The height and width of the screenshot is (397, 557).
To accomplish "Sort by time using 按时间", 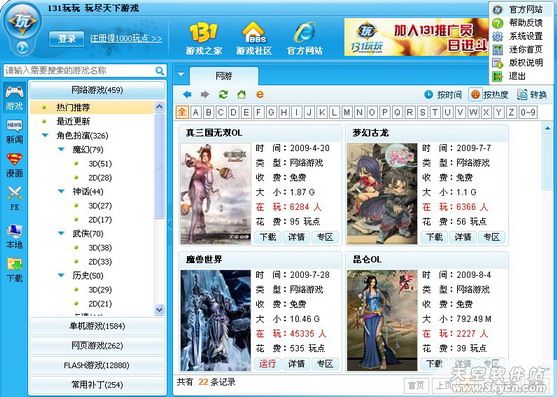I will point(443,95).
